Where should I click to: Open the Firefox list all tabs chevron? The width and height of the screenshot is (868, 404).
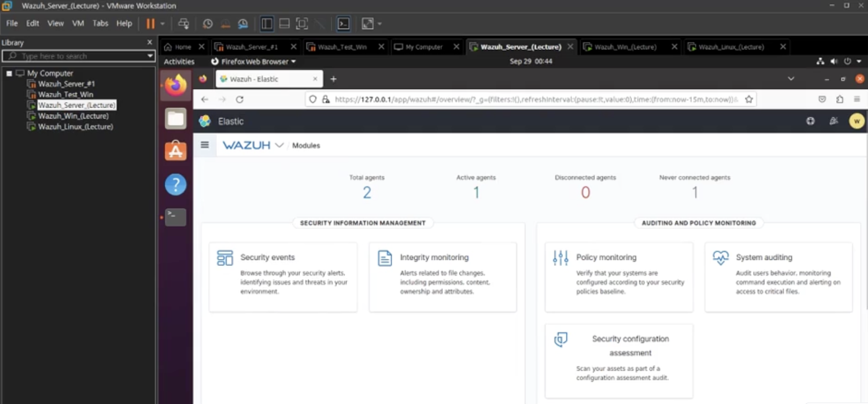[x=791, y=79]
